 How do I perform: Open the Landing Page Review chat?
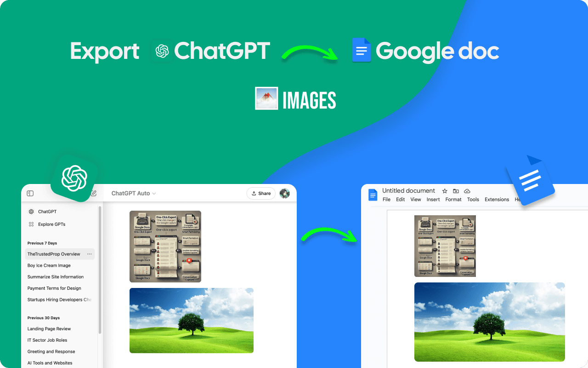(x=49, y=329)
